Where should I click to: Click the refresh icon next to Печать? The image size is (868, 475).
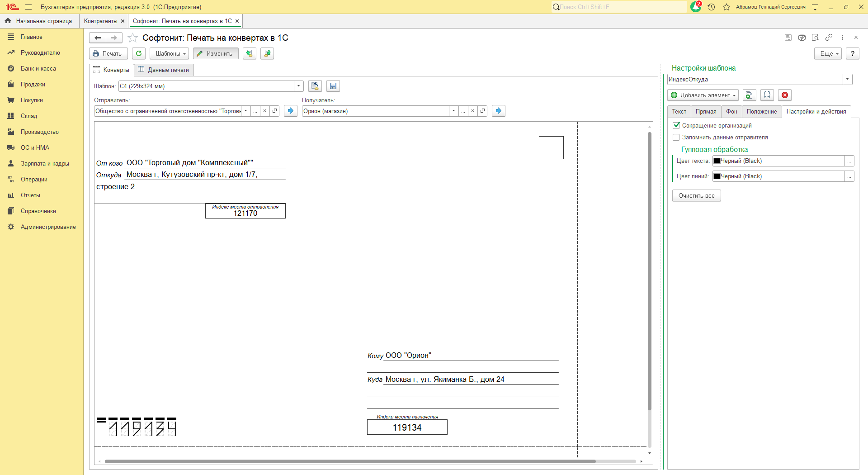point(139,53)
